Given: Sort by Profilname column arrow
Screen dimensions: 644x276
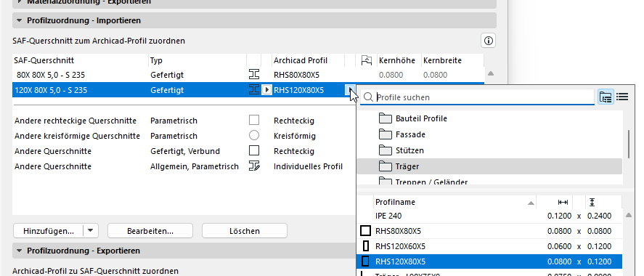Looking at the screenshot, I should 531,203.
